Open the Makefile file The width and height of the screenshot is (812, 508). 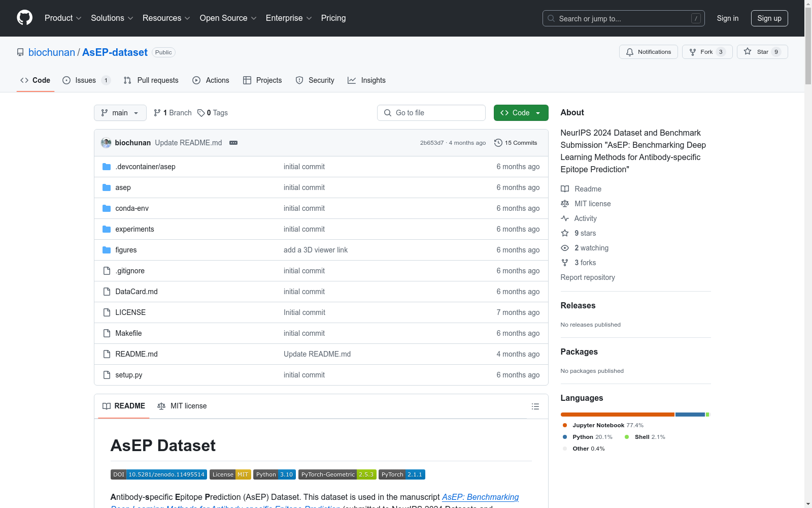[x=128, y=333]
